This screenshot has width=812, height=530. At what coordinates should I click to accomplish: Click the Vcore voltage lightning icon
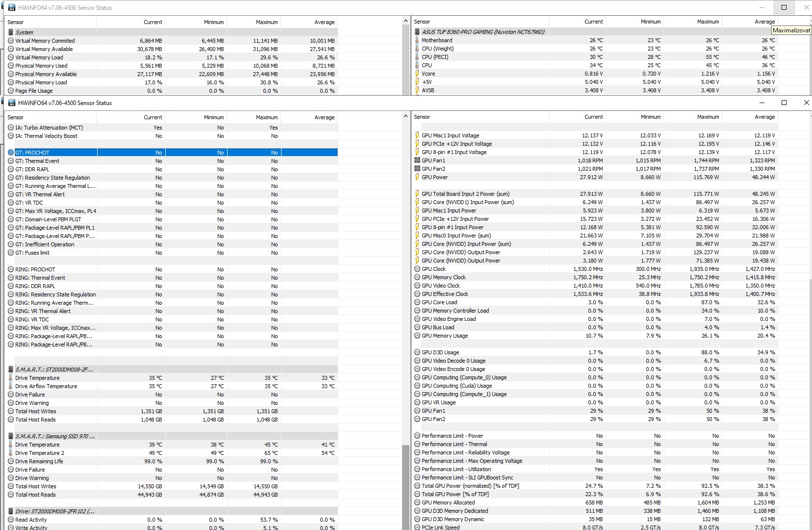417,74
